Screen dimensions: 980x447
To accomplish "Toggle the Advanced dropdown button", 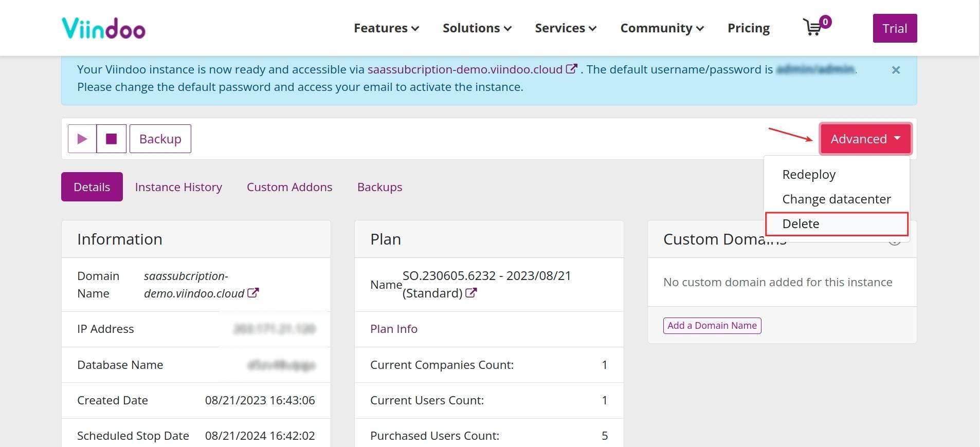I will pyautogui.click(x=866, y=139).
